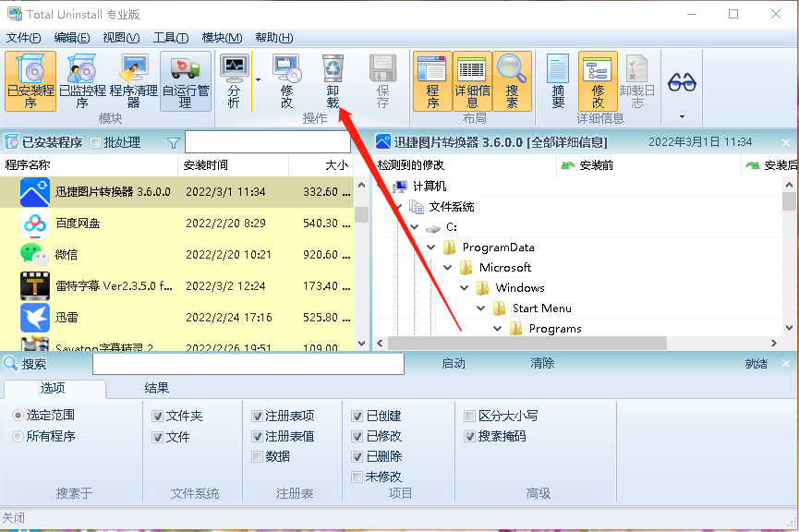This screenshot has width=799, height=532.
Task: Collapse the ProgramData folder
Action: (x=431, y=248)
